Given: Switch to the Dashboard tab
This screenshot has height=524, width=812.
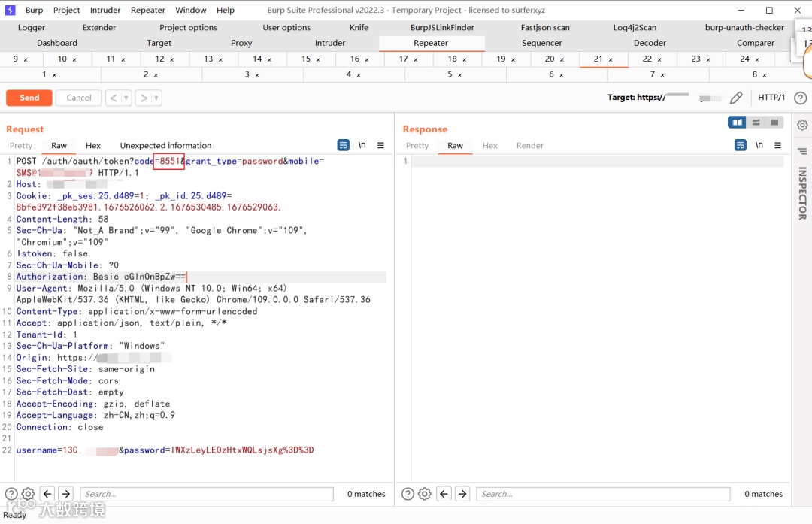Looking at the screenshot, I should click(x=57, y=43).
